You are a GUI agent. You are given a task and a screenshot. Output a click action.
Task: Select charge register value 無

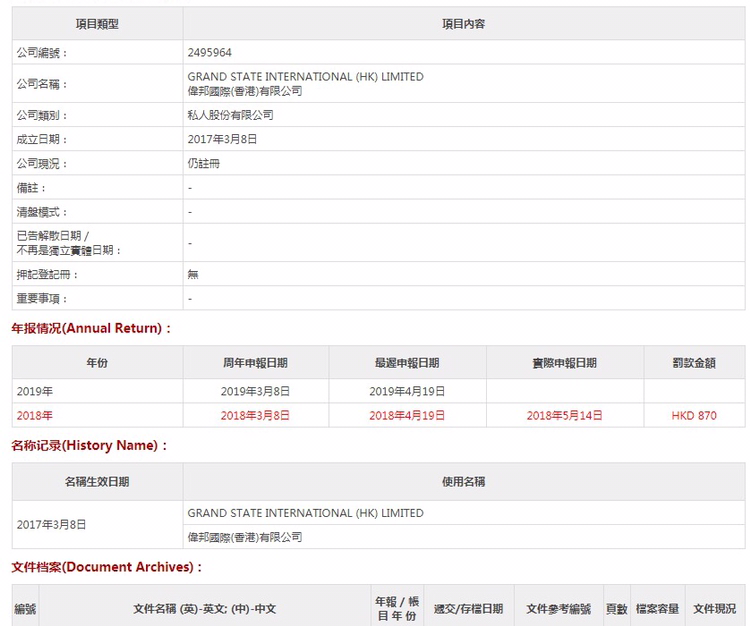pos(193,274)
